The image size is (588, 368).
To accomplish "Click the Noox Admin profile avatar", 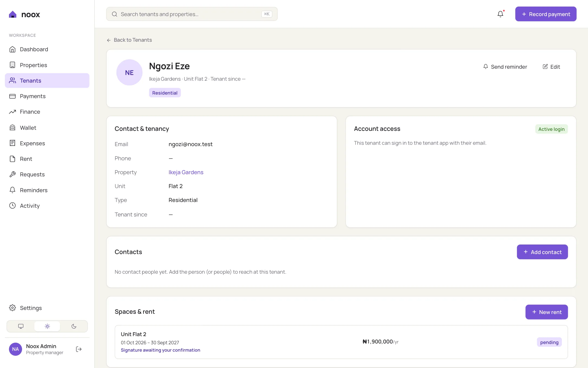I will (16, 349).
